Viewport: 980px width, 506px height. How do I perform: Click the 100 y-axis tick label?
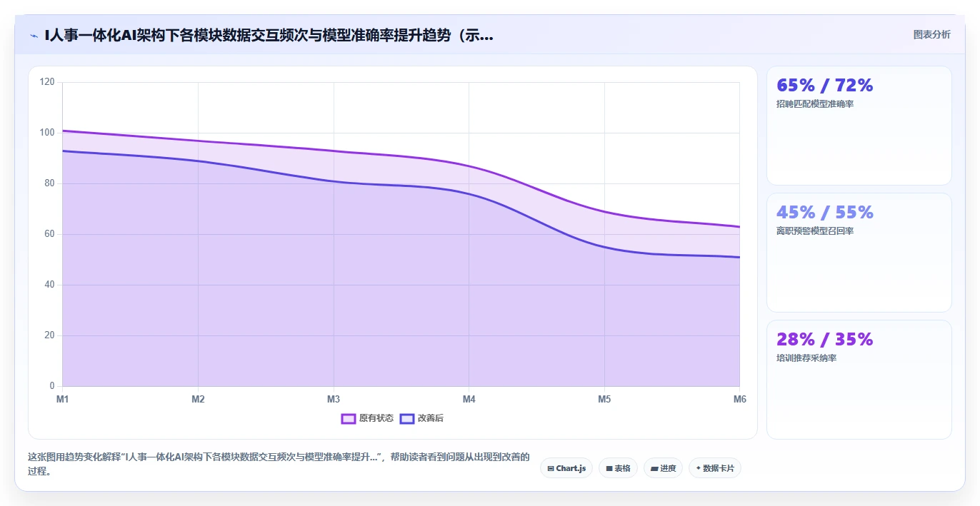point(47,133)
